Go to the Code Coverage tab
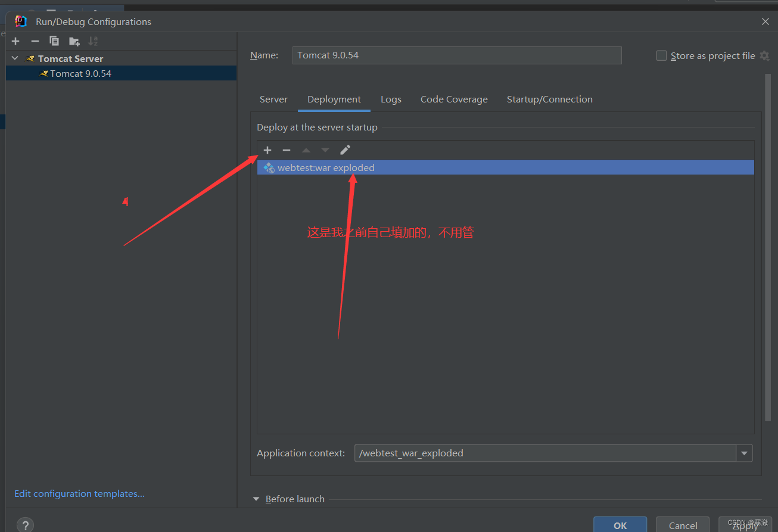Viewport: 778px width, 532px height. coord(454,99)
